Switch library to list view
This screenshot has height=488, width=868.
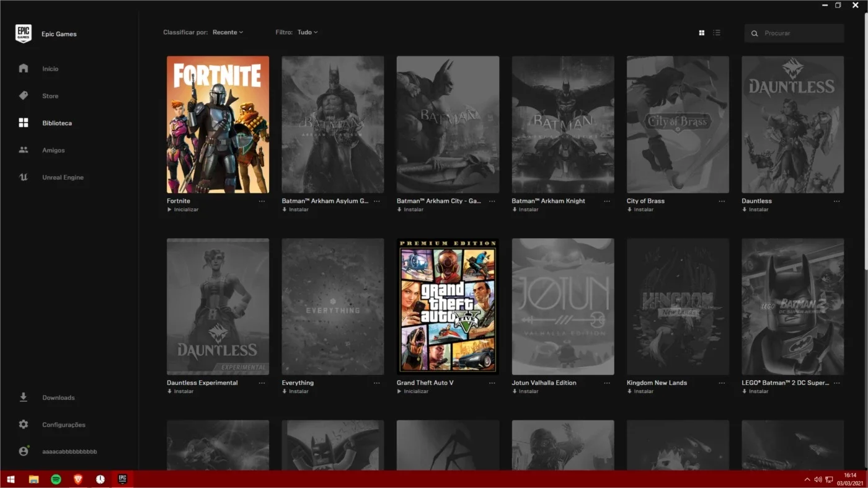click(717, 33)
